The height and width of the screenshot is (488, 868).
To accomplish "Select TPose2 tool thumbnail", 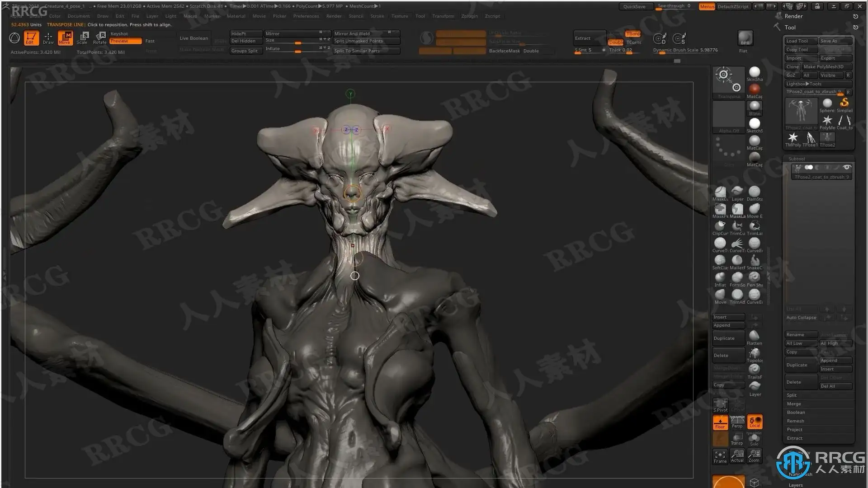I will pyautogui.click(x=827, y=139).
